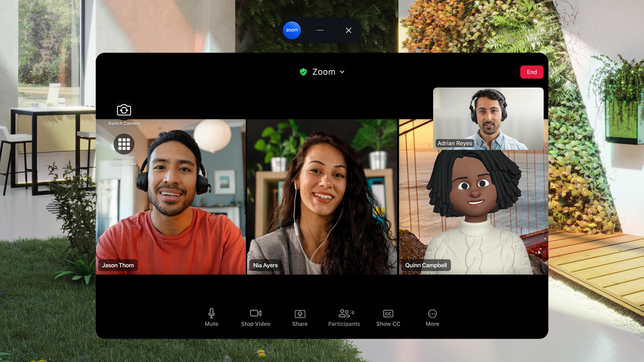Close the Zoom window

coord(348,30)
